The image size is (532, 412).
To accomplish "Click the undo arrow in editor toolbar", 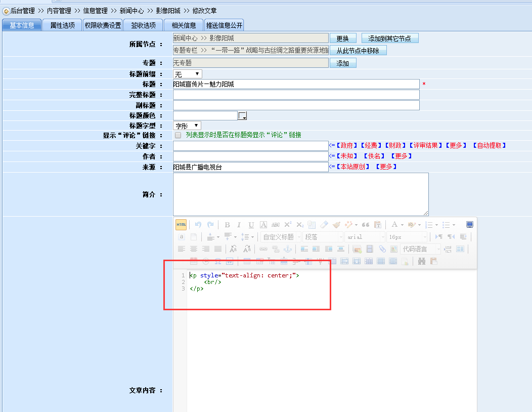I will click(198, 225).
